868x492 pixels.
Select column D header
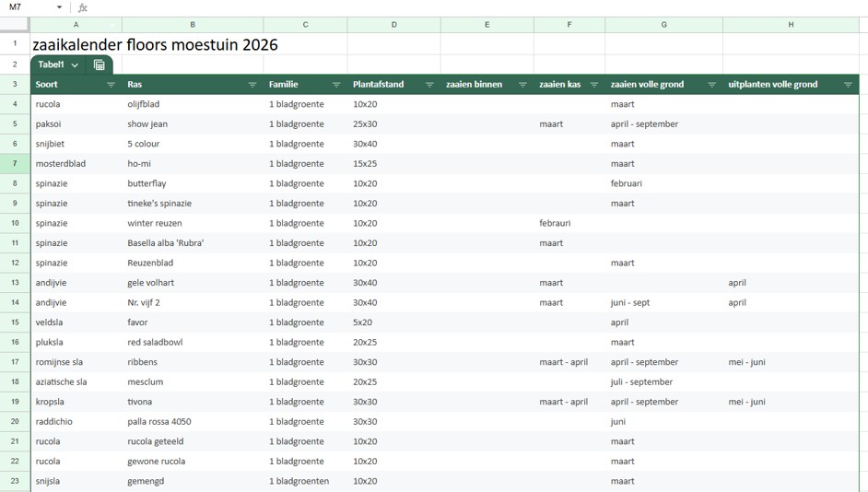(x=393, y=25)
